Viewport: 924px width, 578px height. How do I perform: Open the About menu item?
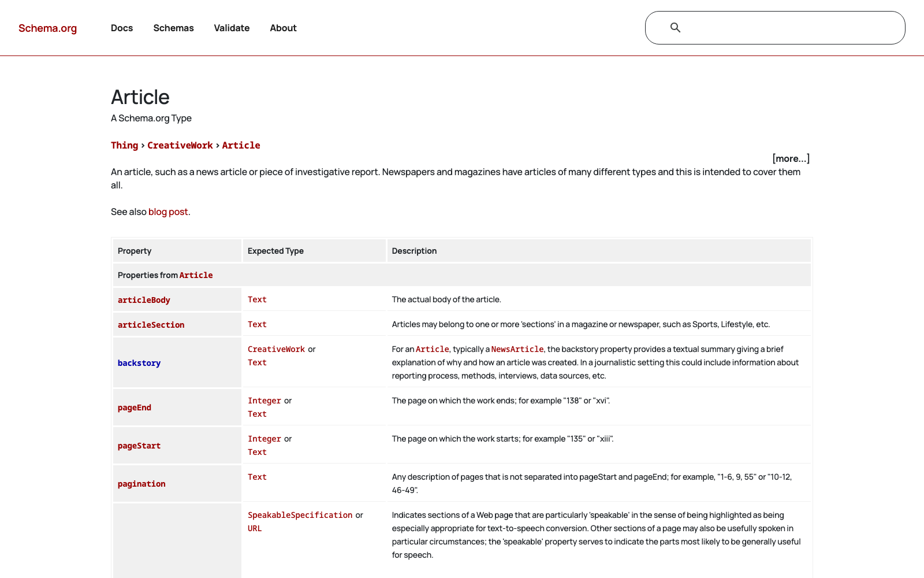tap(283, 28)
